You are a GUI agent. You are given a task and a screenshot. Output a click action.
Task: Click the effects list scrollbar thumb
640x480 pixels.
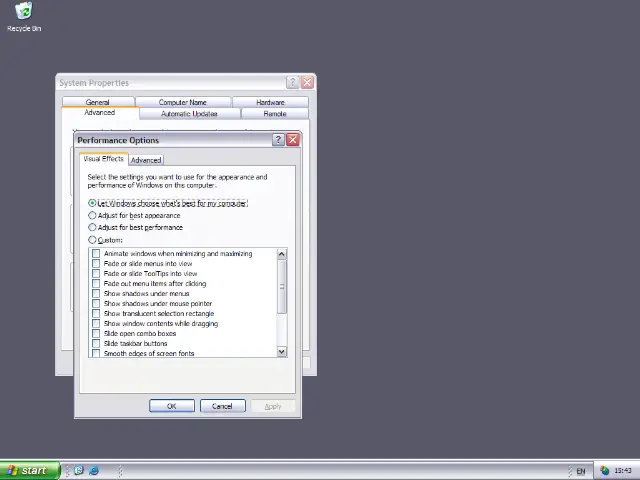(x=282, y=287)
